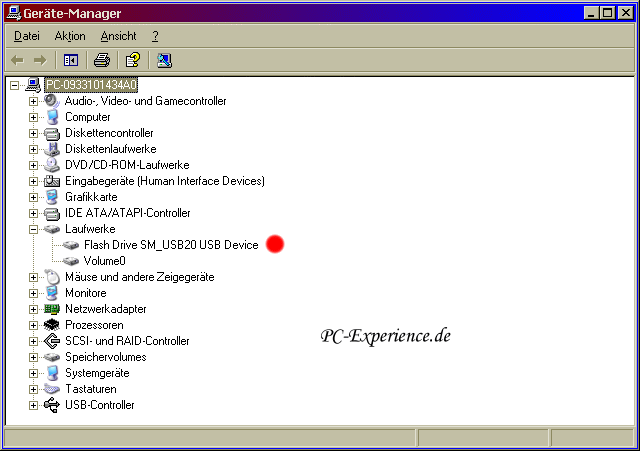Expand SCSI- und RAID-Controller category
This screenshot has height=451, width=640.
33,341
